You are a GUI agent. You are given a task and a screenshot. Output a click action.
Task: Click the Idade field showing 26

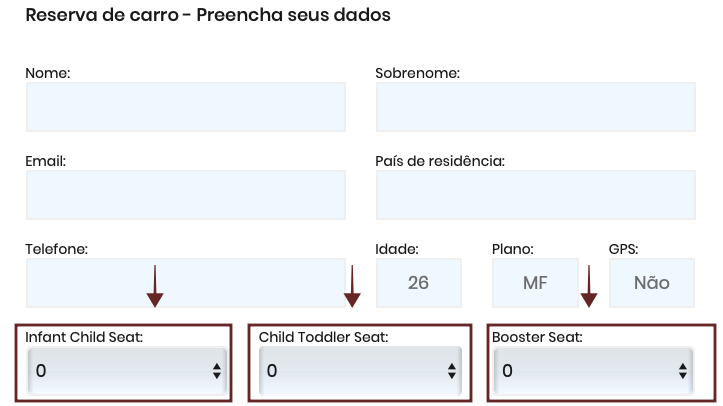[x=418, y=283]
